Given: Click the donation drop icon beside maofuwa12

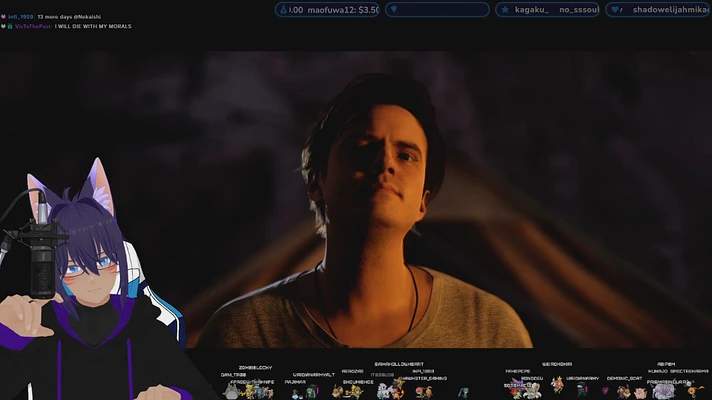Looking at the screenshot, I should [283, 10].
